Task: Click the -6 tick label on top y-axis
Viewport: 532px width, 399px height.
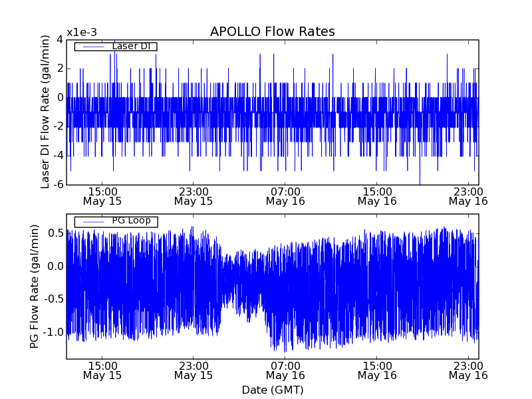Action: pyautogui.click(x=57, y=185)
